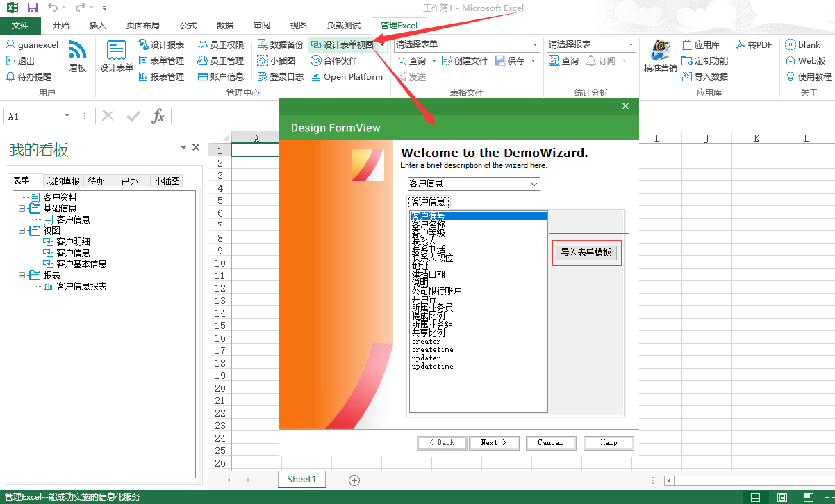The height and width of the screenshot is (504, 835).
Task: Click Next in wizard
Action: click(494, 442)
